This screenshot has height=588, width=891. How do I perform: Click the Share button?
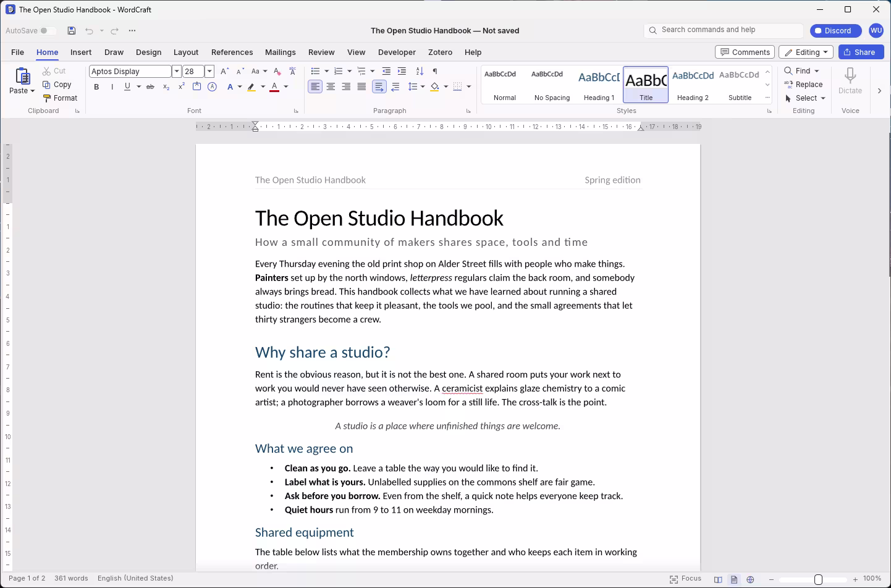tap(861, 52)
